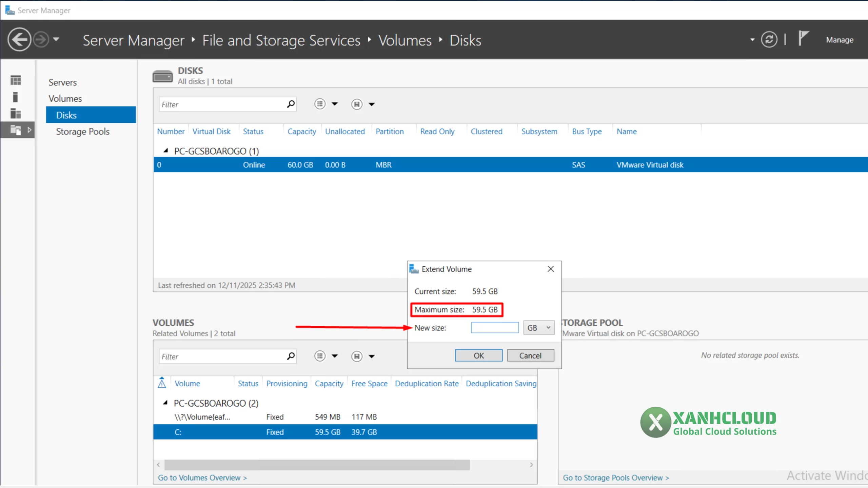The width and height of the screenshot is (868, 488).
Task: Follow the Go to Storage Pools Overview link
Action: [616, 477]
